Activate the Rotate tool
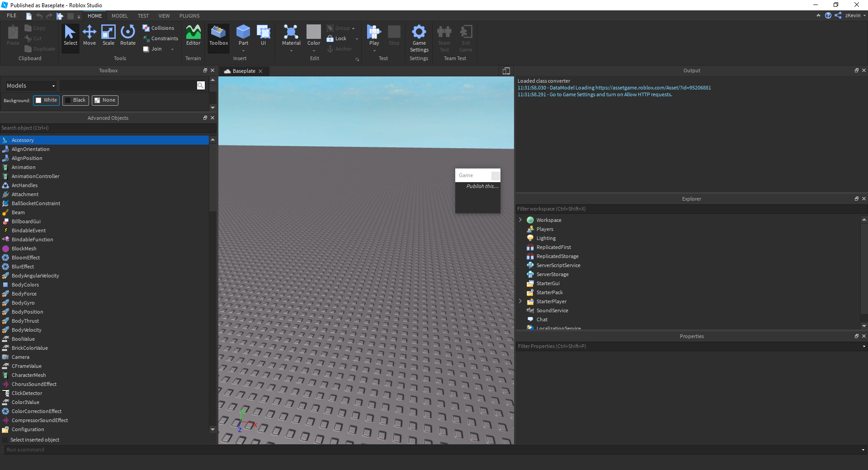 coord(128,36)
